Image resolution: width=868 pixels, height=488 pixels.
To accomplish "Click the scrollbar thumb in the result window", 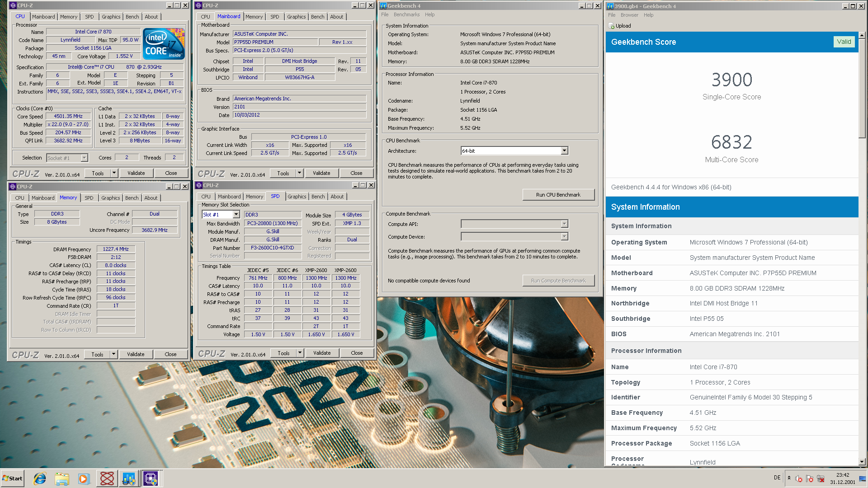I will click(x=862, y=88).
